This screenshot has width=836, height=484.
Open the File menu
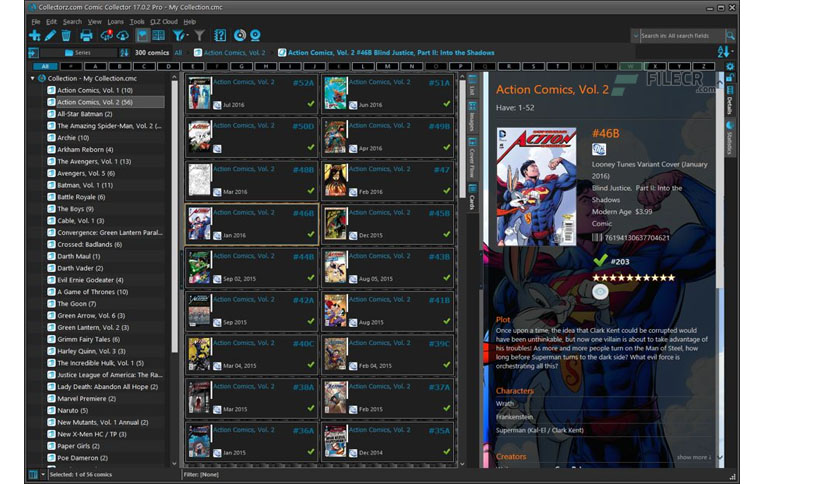[36, 22]
